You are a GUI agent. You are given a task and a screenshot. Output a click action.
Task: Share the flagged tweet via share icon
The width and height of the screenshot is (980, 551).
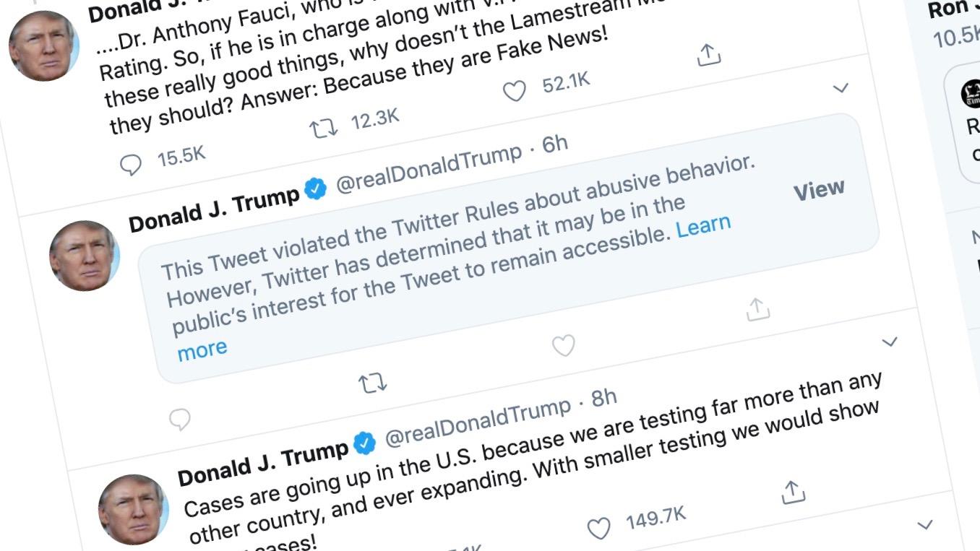[757, 308]
